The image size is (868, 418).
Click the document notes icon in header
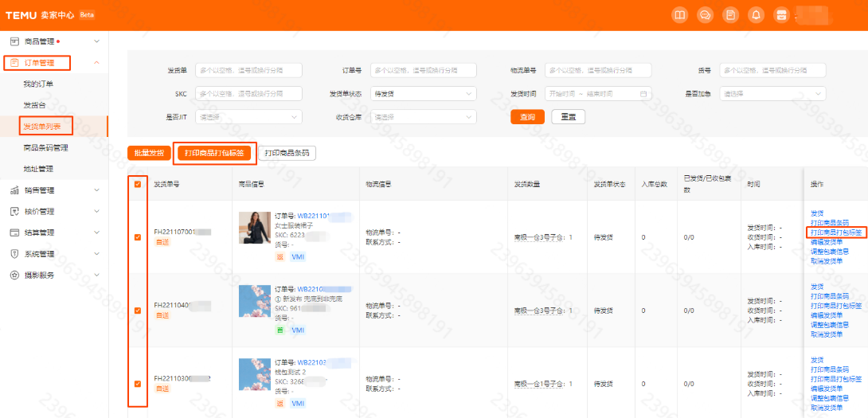click(x=731, y=15)
